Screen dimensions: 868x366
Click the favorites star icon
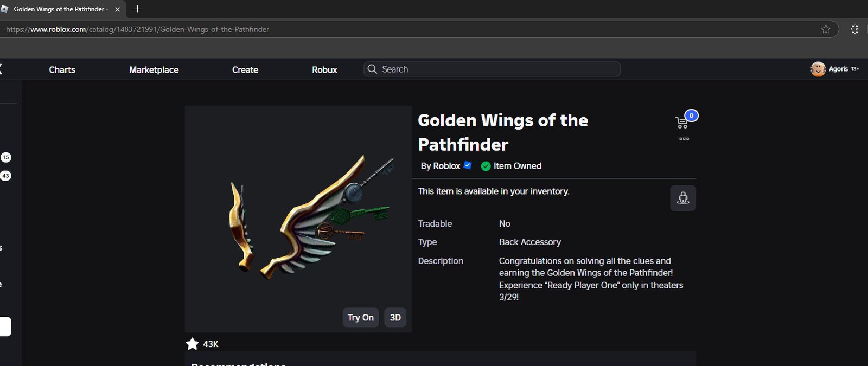(192, 344)
